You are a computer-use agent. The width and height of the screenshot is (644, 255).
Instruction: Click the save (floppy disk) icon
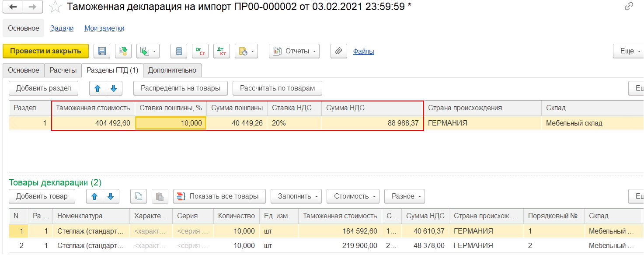[x=101, y=51]
